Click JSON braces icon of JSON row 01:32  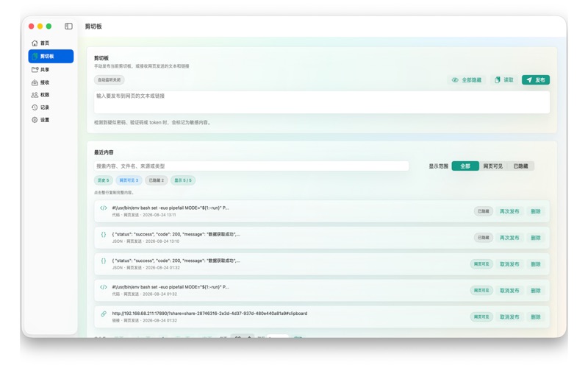104,261
